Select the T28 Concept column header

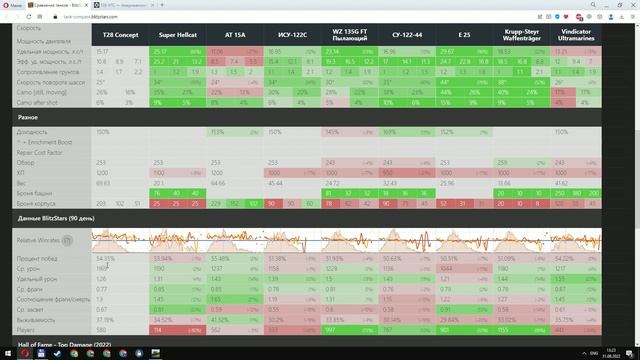pyautogui.click(x=120, y=35)
